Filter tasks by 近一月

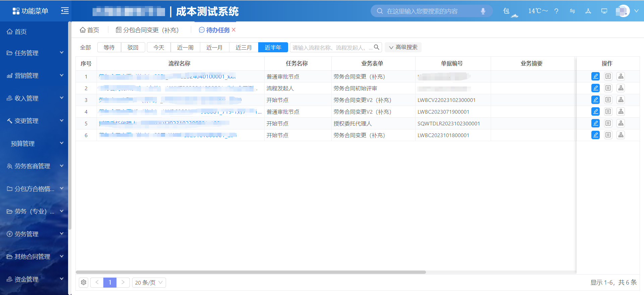[215, 48]
